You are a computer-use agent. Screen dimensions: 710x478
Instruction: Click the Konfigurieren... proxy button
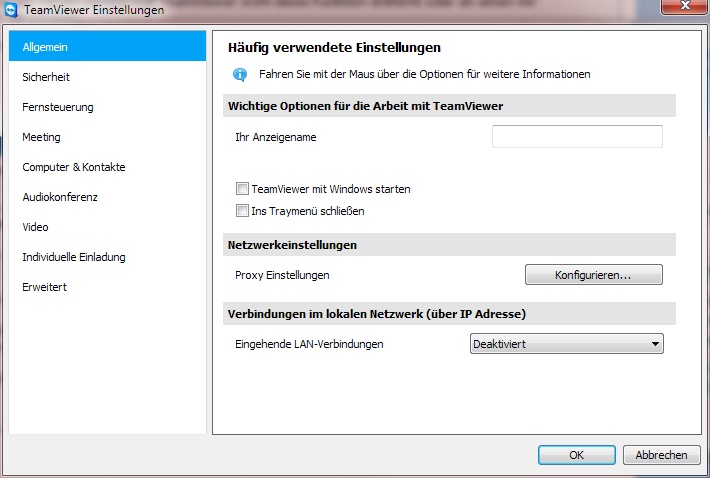tap(594, 275)
